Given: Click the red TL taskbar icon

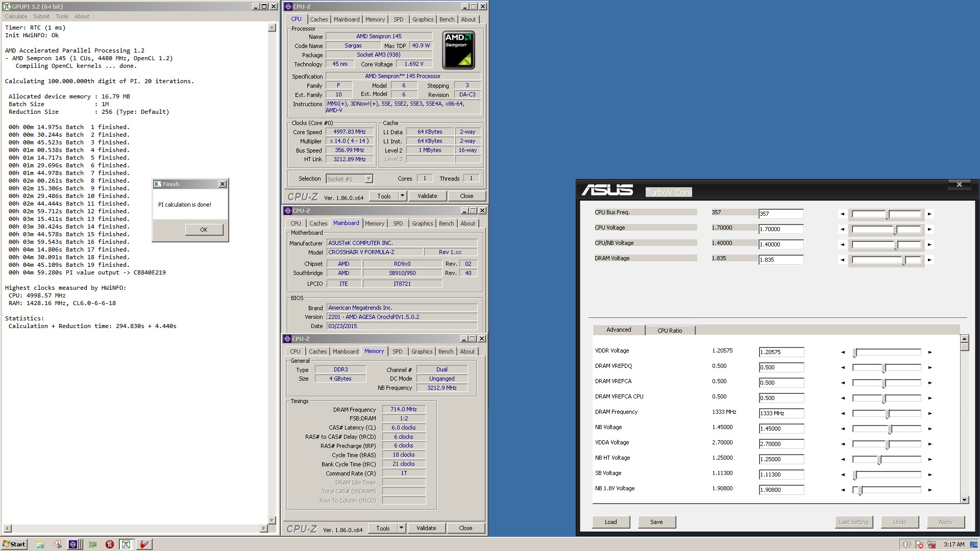Looking at the screenshot, I should (x=109, y=544).
